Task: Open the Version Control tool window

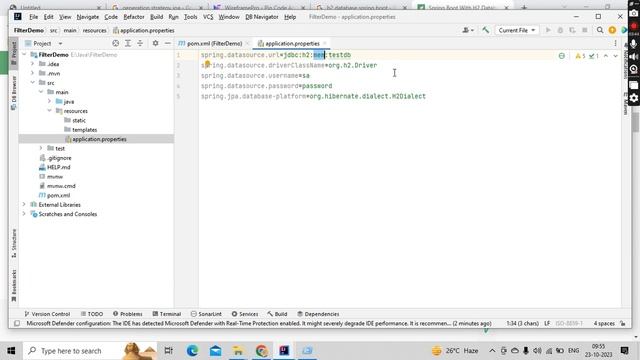Action: pos(47,314)
